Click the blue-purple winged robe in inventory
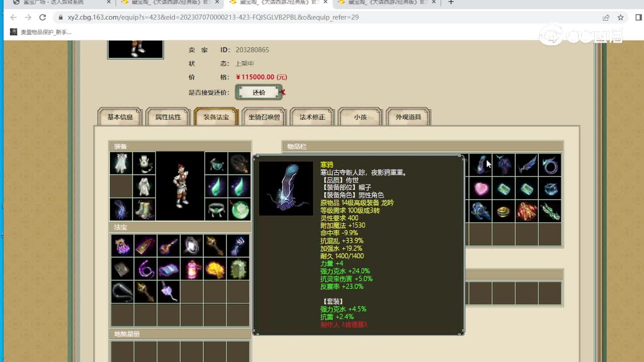The width and height of the screenshot is (644, 362). point(504,165)
